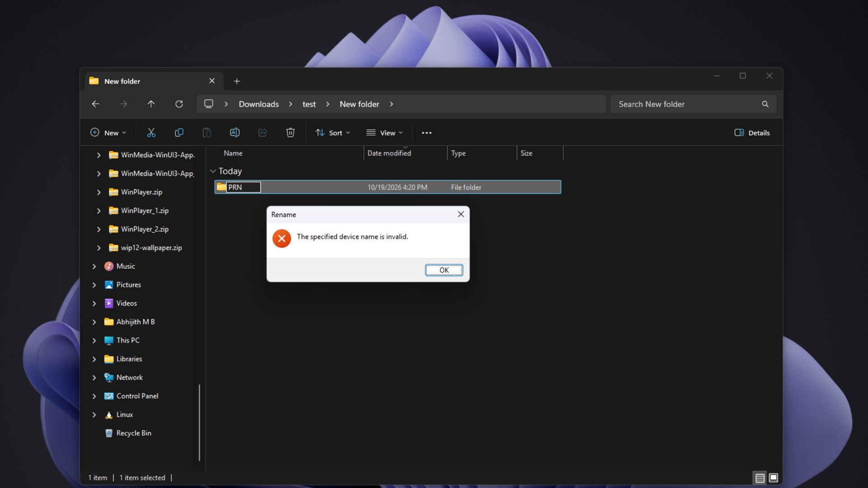
Task: Add a new tab with plus icon
Action: click(x=237, y=81)
